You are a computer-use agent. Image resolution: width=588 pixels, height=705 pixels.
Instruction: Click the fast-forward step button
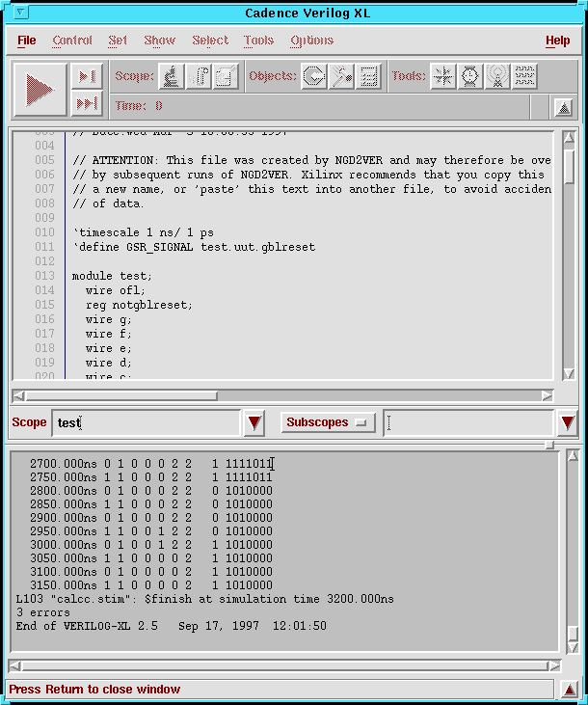87,103
